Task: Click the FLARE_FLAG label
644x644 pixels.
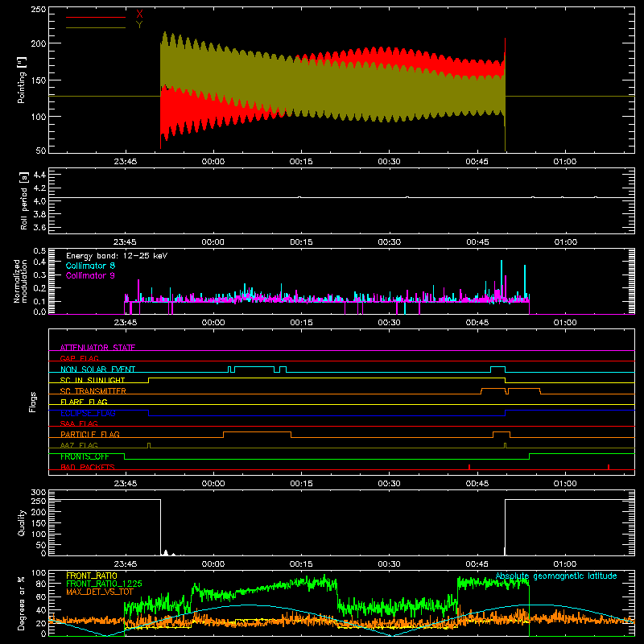Action: (84, 402)
